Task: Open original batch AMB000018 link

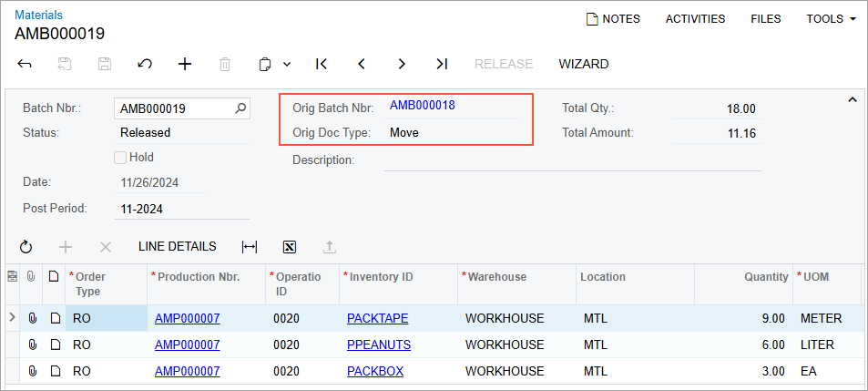Action: coord(423,105)
